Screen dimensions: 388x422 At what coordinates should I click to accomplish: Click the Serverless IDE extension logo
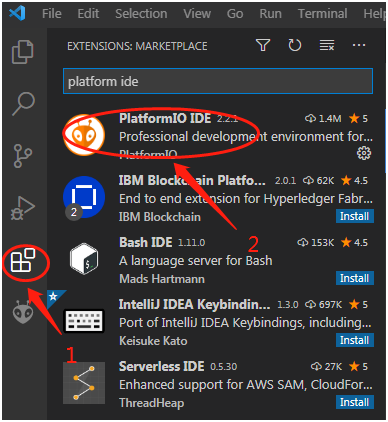[84, 383]
